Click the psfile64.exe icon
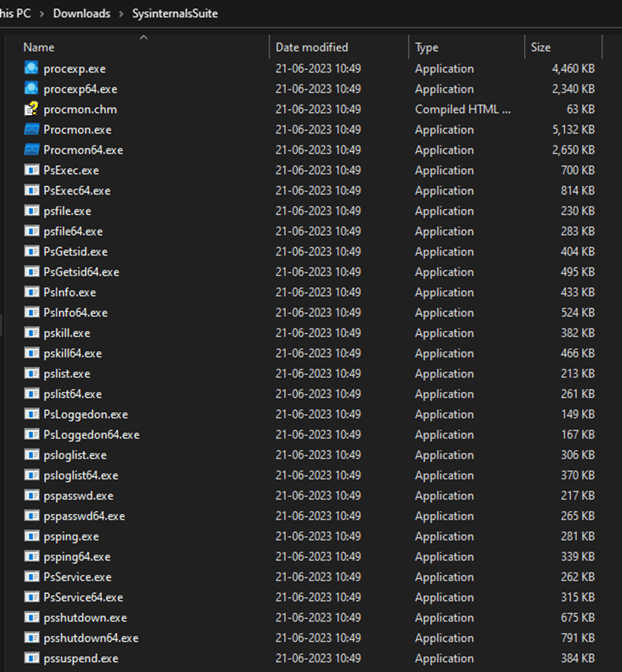 [31, 231]
